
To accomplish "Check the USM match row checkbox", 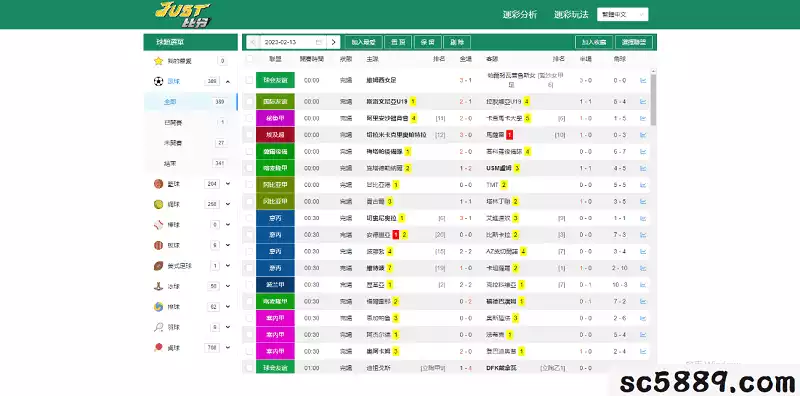I will pos(249,168).
